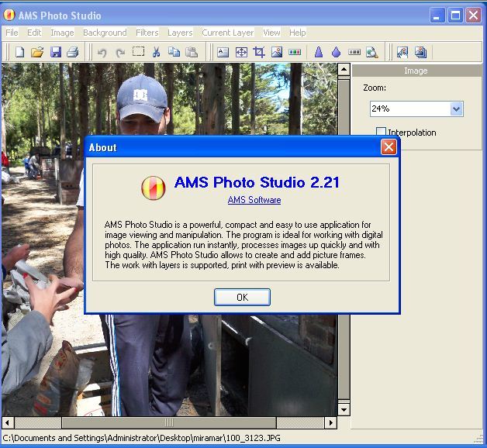Click the curves-adjust image icon
Viewport: 487px width, 448px height.
[x=402, y=52]
